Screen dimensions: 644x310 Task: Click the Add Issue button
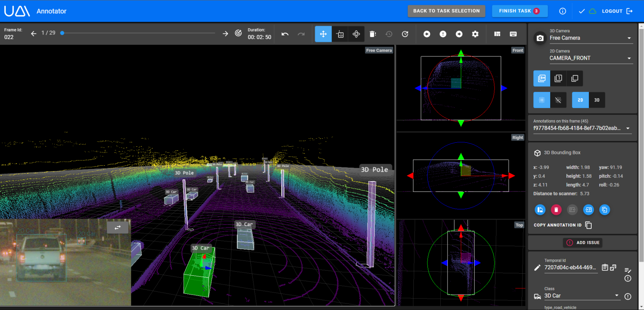pyautogui.click(x=583, y=243)
